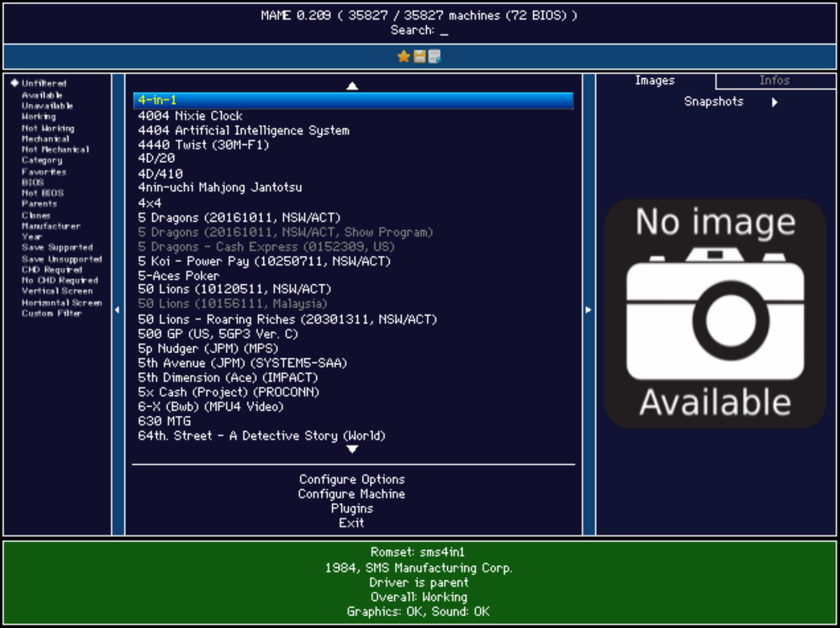Select 5x Cash (Project) (PROCONN)

(229, 392)
